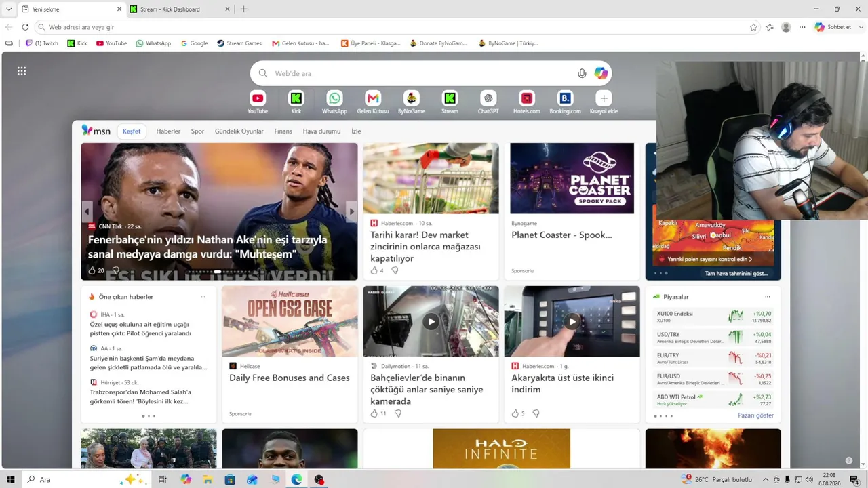868x488 pixels.
Task: Select the Keşfet tab in MSN
Action: coord(132,131)
